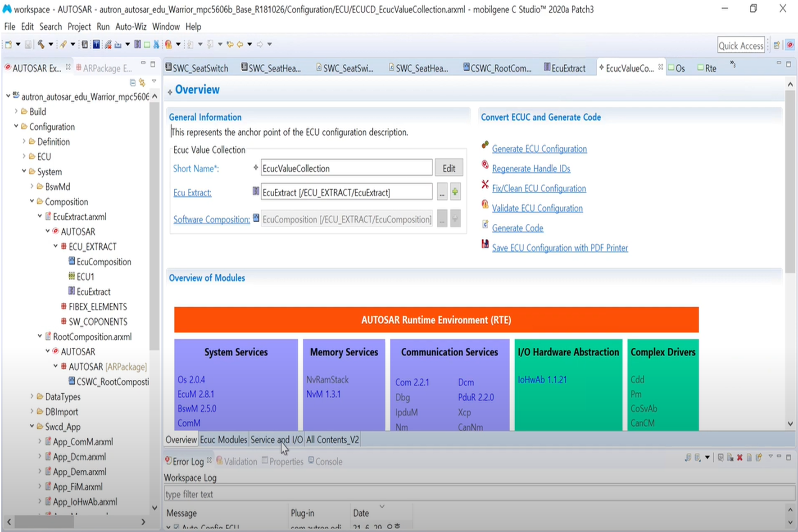Expand the BswMd folder
The height and width of the screenshot is (532, 798).
(x=32, y=186)
